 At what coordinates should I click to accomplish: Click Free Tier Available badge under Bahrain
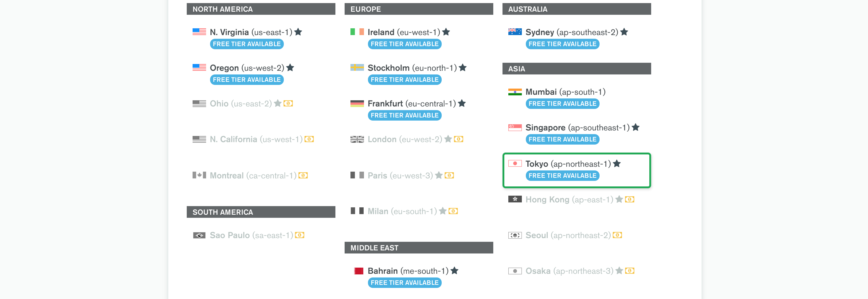coord(404,282)
